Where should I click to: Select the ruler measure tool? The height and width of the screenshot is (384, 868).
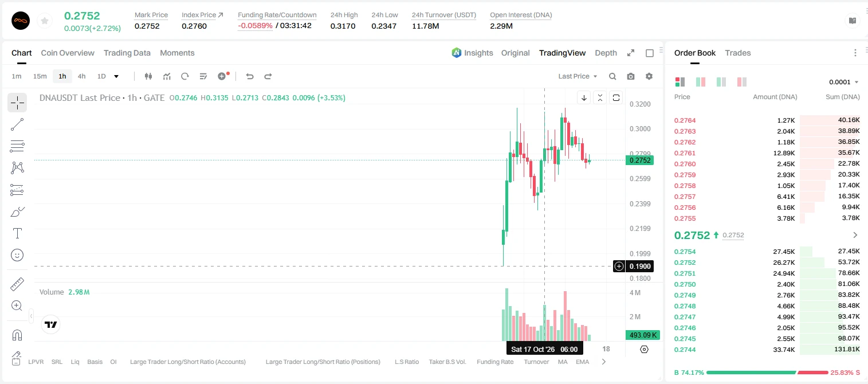coord(17,284)
